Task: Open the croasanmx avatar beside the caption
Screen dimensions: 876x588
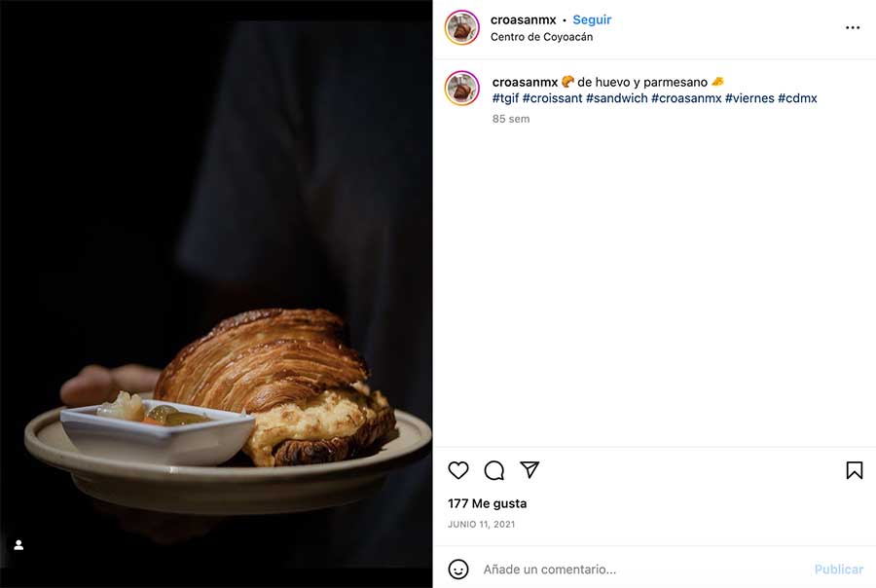Action: 462,88
